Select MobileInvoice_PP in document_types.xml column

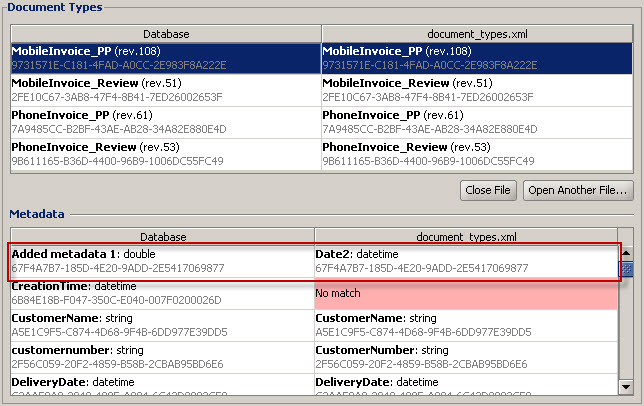tap(475, 58)
